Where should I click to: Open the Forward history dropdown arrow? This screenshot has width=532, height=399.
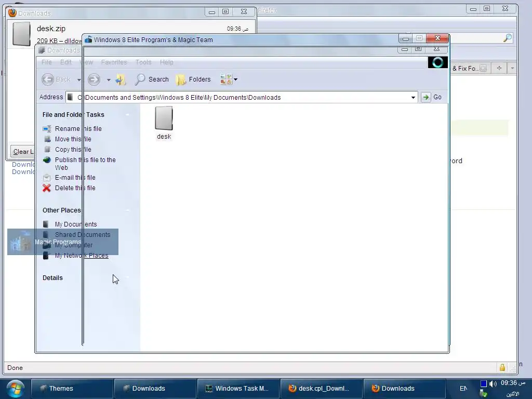109,80
